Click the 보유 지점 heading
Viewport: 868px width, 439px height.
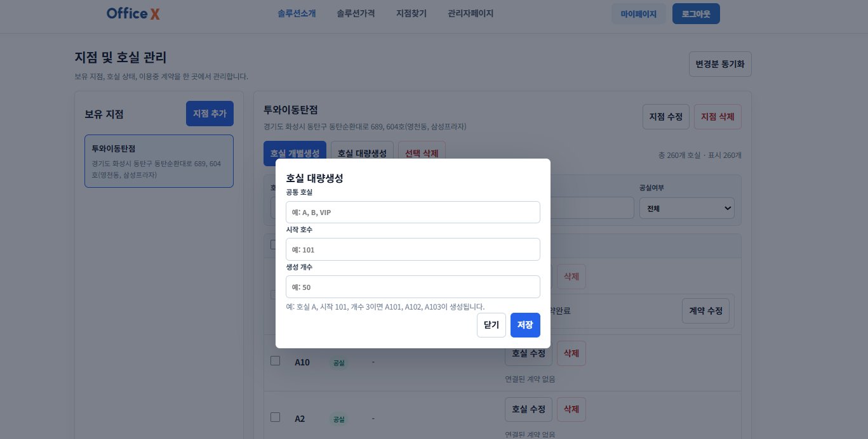coord(104,114)
